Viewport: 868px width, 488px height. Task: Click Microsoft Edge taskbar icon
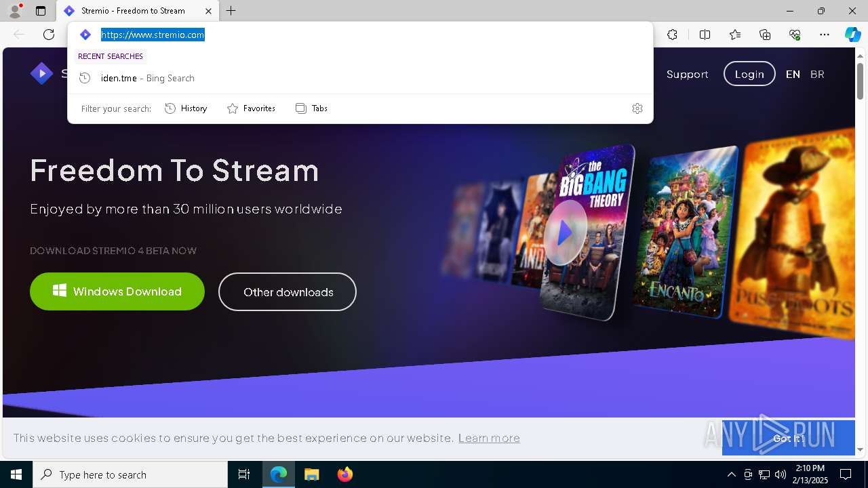pyautogui.click(x=279, y=474)
